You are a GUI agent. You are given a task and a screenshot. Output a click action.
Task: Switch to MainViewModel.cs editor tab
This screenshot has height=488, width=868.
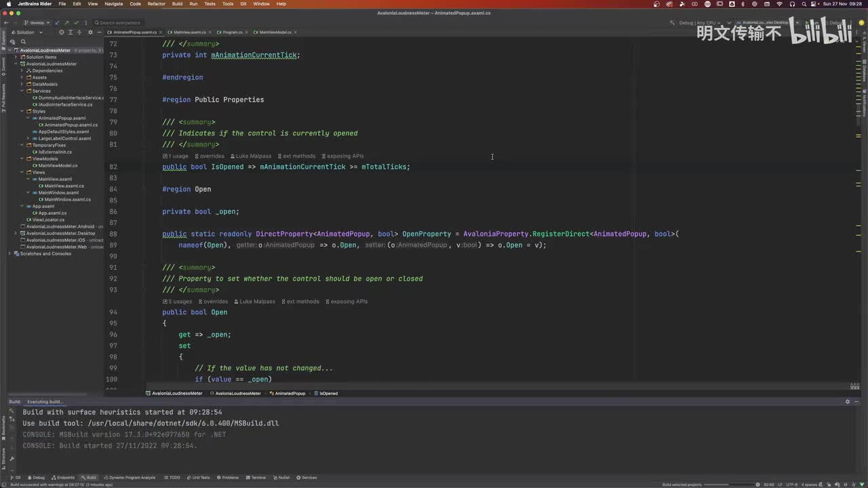(275, 32)
